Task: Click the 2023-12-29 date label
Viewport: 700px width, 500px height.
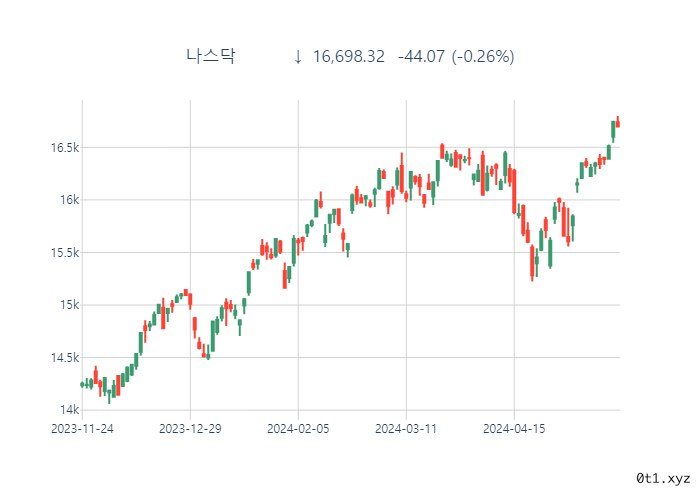Action: [190, 429]
